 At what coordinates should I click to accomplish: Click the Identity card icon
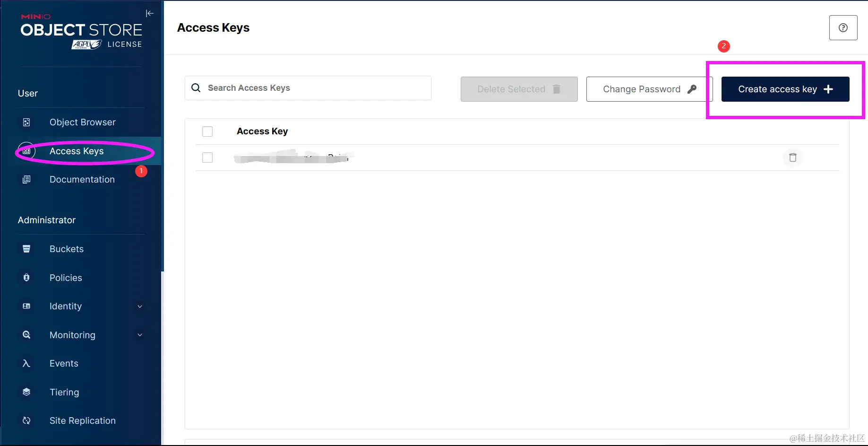tap(26, 306)
